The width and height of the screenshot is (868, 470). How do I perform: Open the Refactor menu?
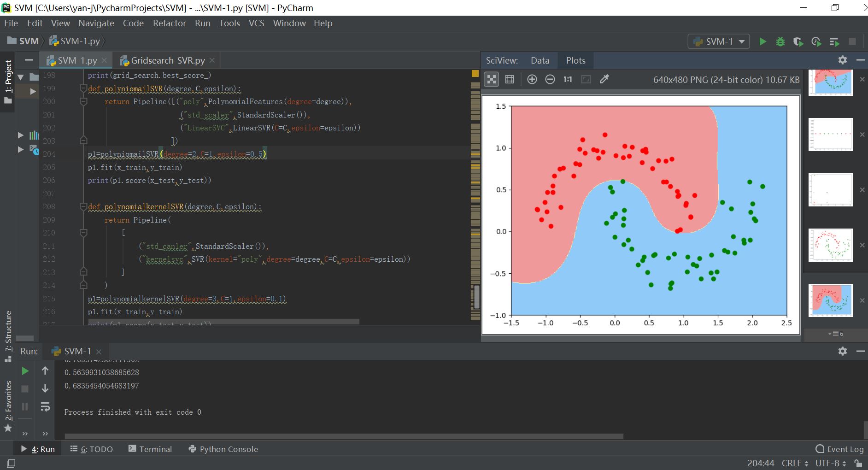(x=169, y=23)
